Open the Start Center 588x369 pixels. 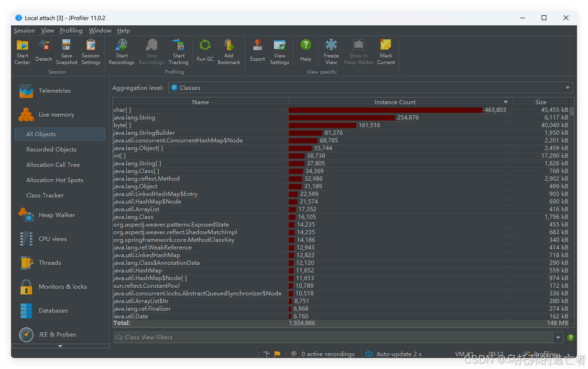pyautogui.click(x=22, y=52)
